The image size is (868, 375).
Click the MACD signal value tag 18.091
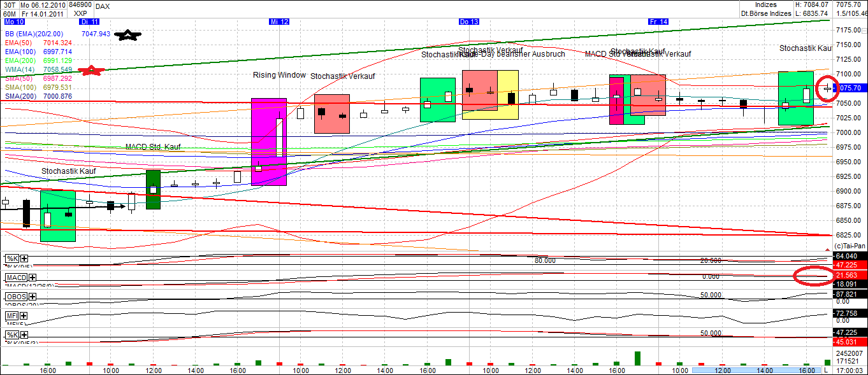click(x=851, y=284)
